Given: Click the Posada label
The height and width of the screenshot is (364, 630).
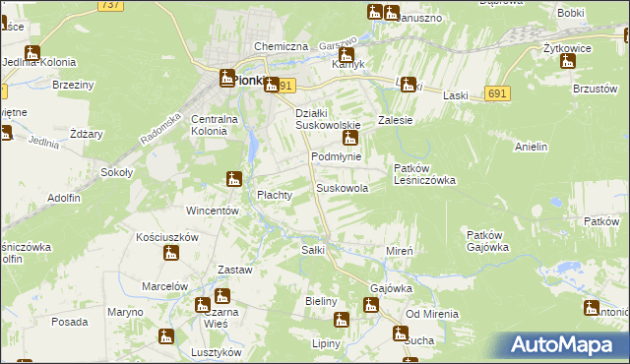Looking at the screenshot, I should 70,322.
